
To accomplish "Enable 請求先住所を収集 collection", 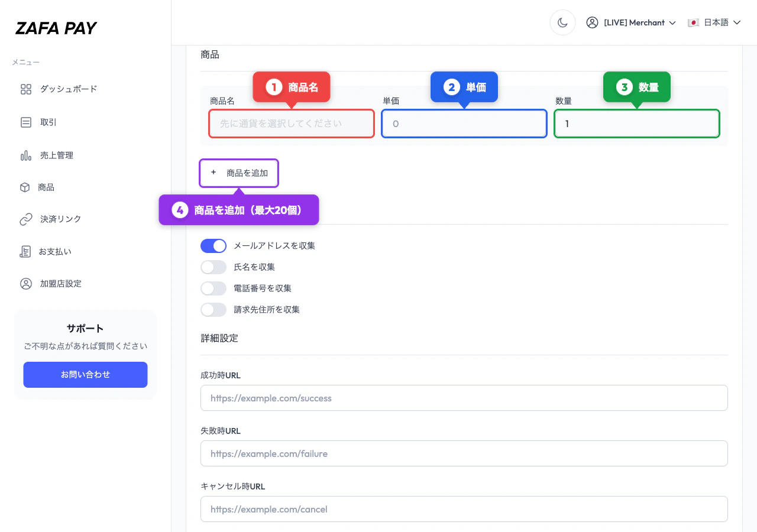I will point(213,309).
